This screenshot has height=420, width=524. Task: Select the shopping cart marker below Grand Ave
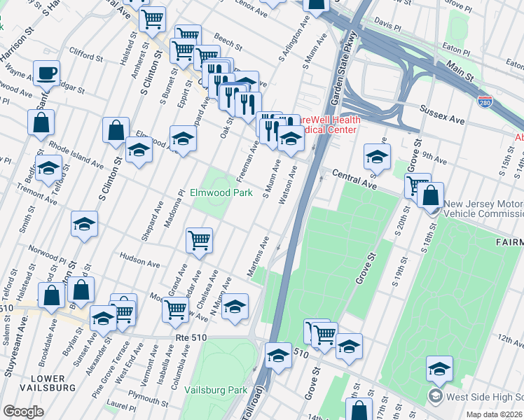[175, 311]
